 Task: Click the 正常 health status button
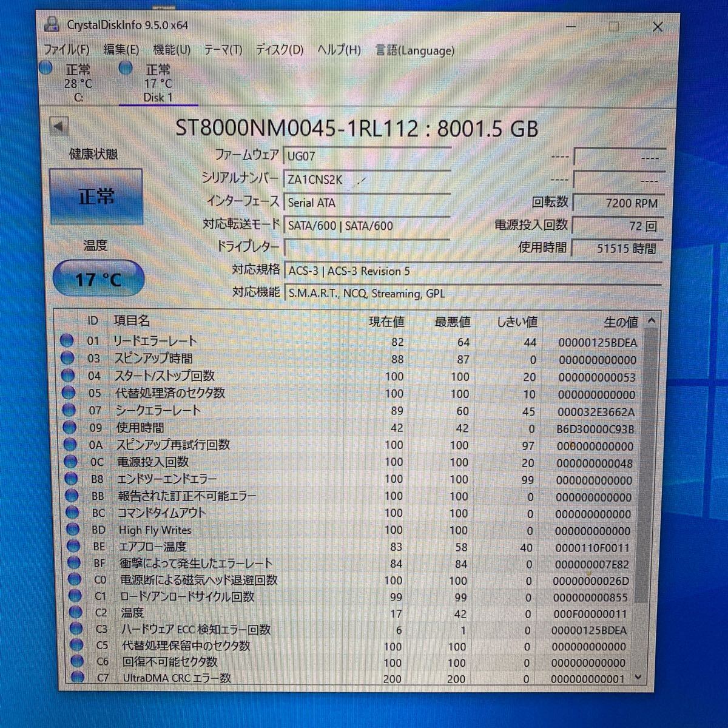(x=96, y=197)
